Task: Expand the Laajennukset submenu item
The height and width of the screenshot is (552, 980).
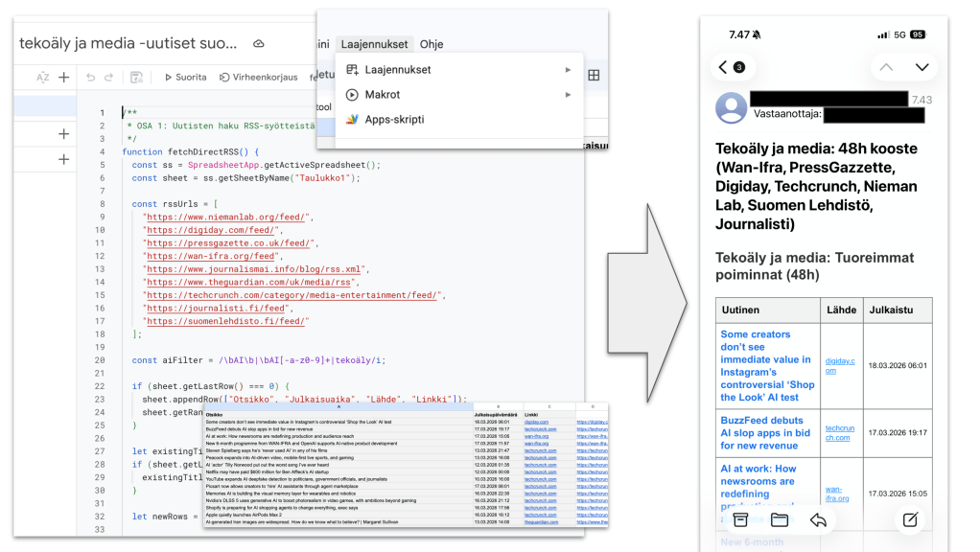Action: click(397, 70)
